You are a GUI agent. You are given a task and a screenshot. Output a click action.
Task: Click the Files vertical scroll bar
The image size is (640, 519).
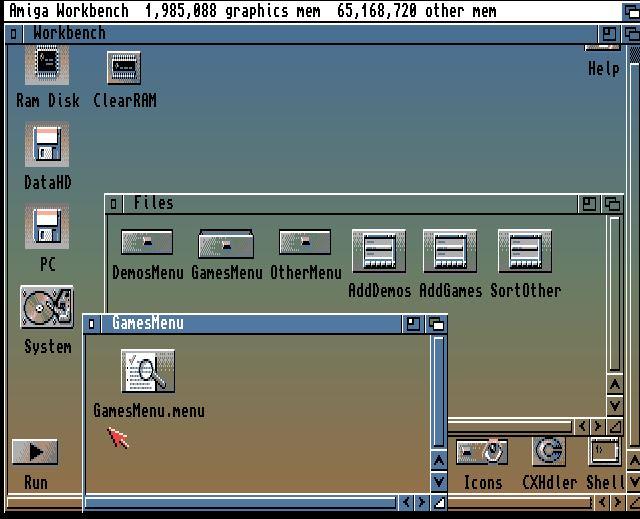pos(615,294)
